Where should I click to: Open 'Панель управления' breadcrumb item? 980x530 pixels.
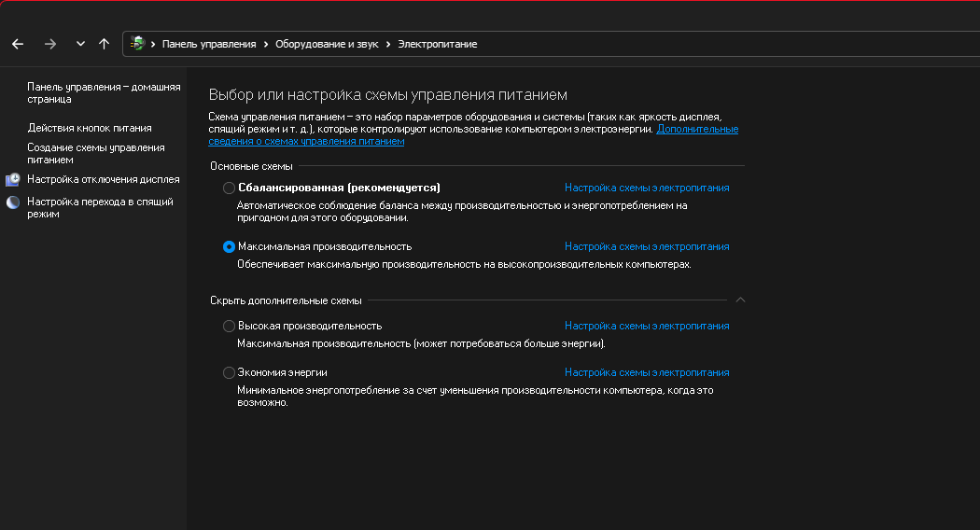click(x=209, y=44)
